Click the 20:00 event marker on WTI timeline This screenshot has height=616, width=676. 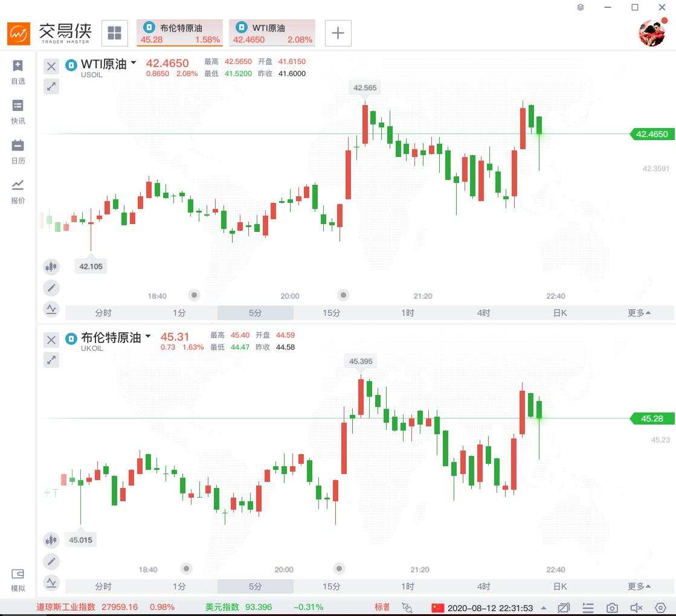(343, 295)
